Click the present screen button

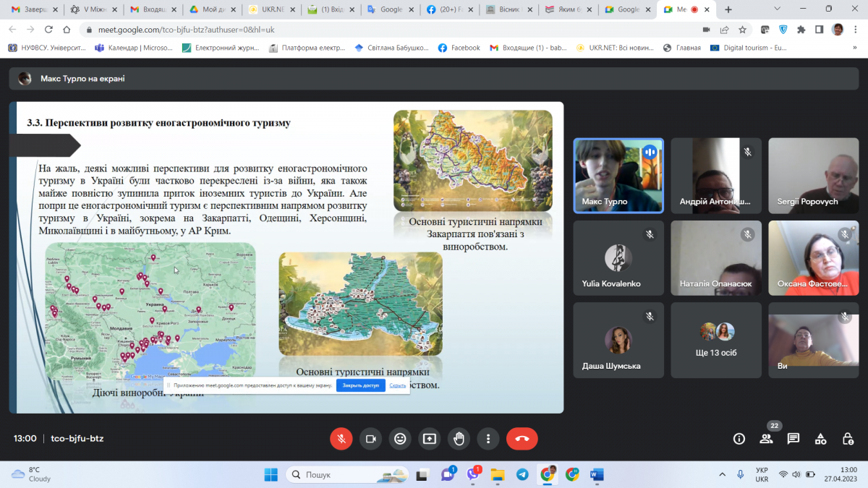[x=430, y=438]
